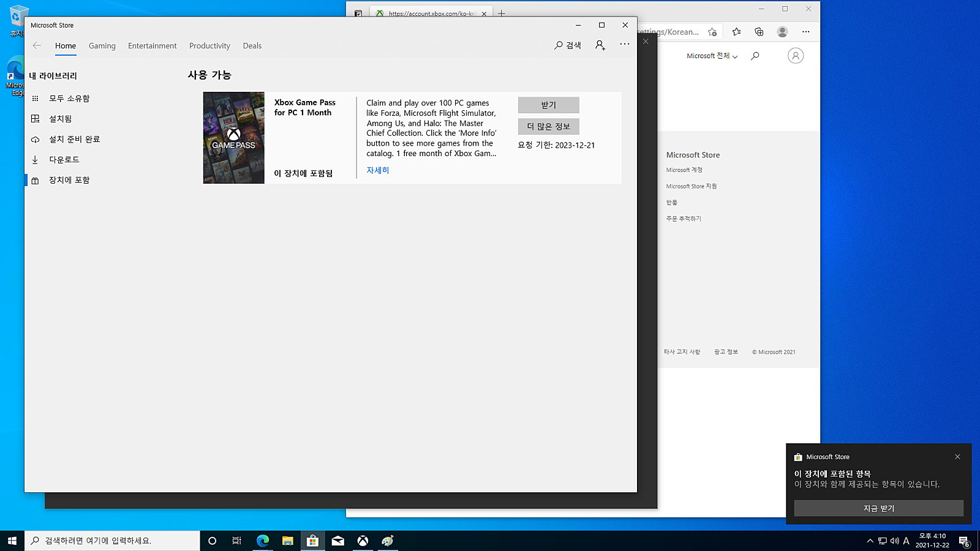The height and width of the screenshot is (551, 980).
Task: Open the Store search (검색)
Action: pyautogui.click(x=568, y=45)
